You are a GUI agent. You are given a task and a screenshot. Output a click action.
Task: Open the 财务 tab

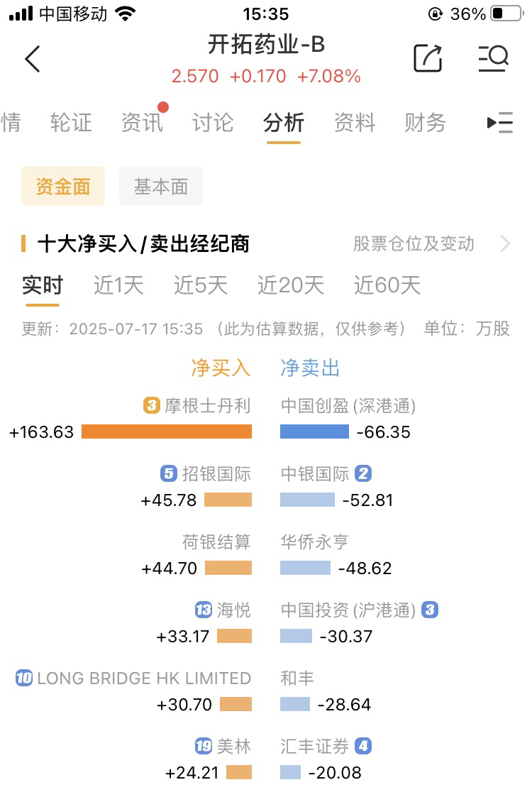[x=426, y=123]
